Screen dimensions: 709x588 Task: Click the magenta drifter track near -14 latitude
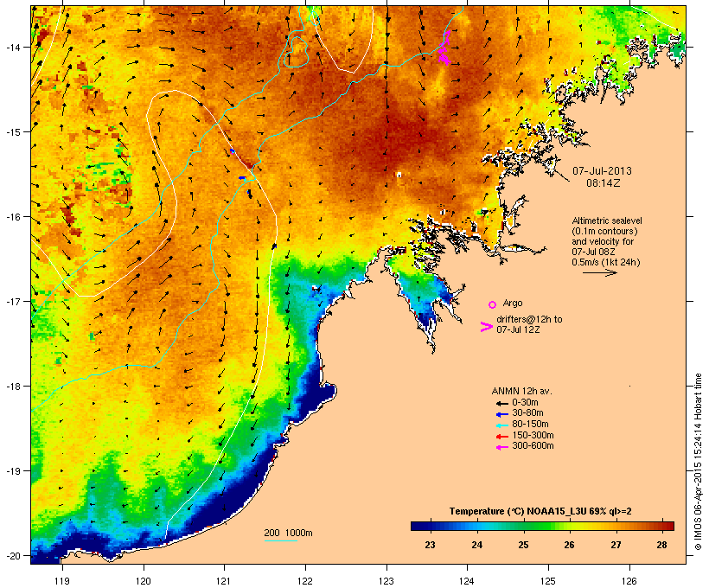(444, 48)
